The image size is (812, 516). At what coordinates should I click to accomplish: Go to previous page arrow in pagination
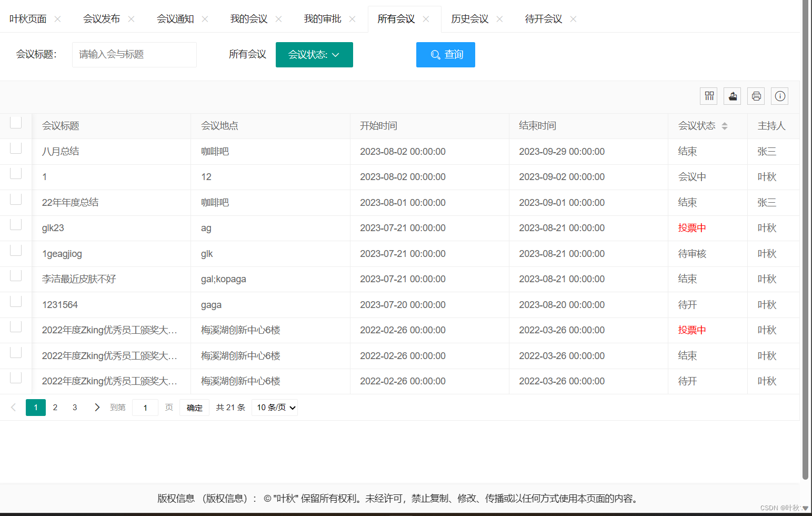[14, 407]
